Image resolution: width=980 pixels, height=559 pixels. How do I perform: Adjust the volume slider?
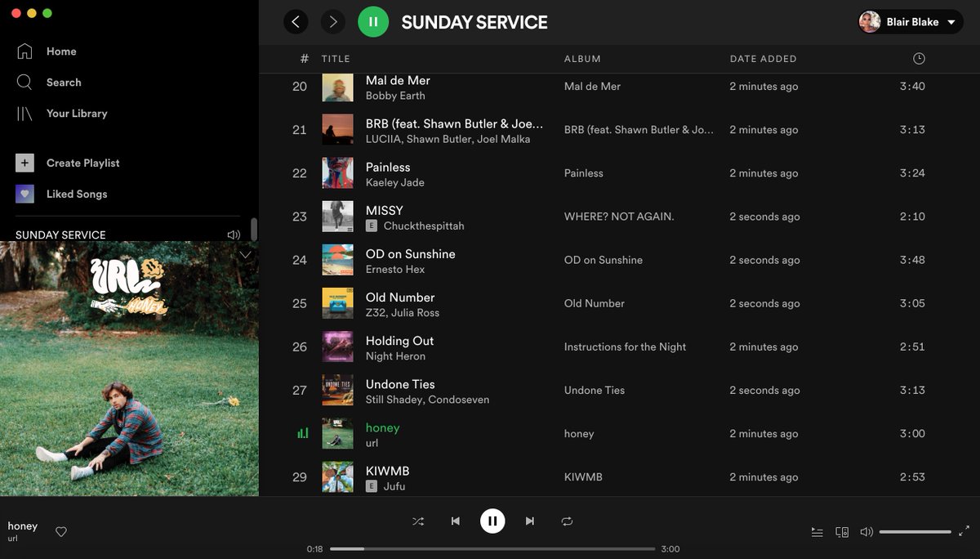(915, 532)
